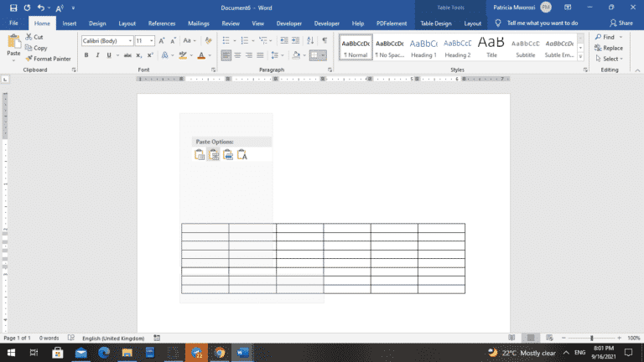Apply the Title style
This screenshot has width=644, height=362.
pos(491,48)
